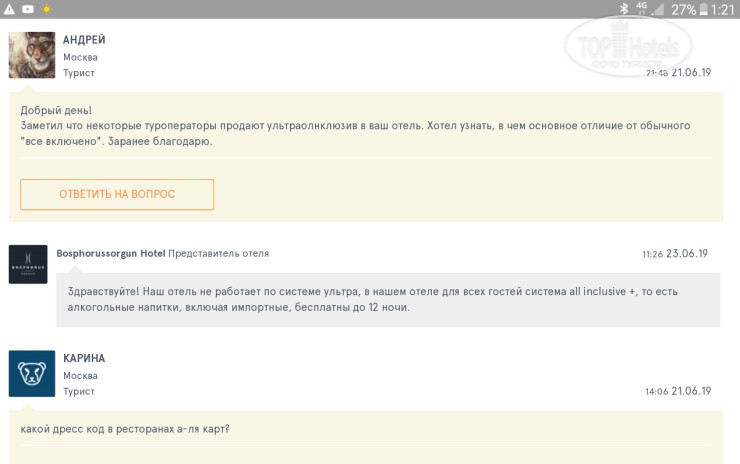This screenshot has width=740, height=464.
Task: Click the 21:48 21.06.19 timestamp
Action: pyautogui.click(x=678, y=73)
